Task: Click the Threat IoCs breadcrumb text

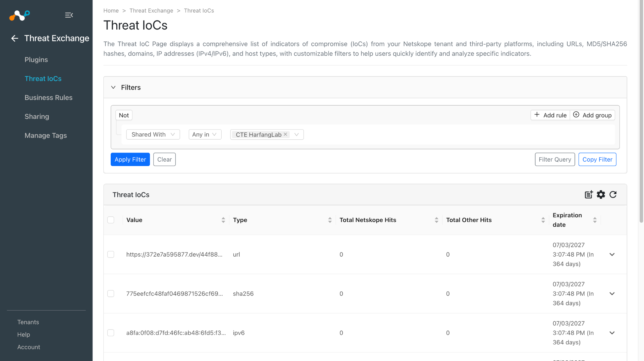Action: tap(199, 11)
